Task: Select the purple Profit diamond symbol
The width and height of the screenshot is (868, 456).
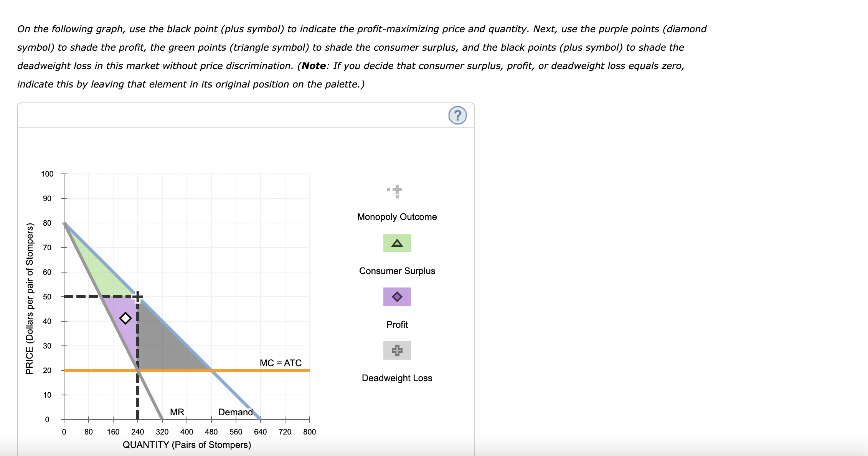Action: [x=396, y=296]
